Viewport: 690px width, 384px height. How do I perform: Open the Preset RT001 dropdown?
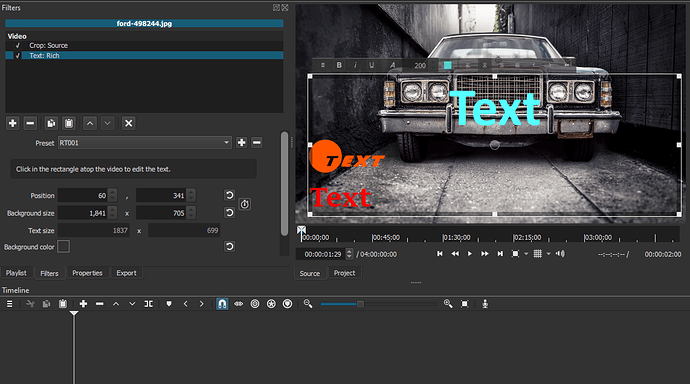[144, 143]
